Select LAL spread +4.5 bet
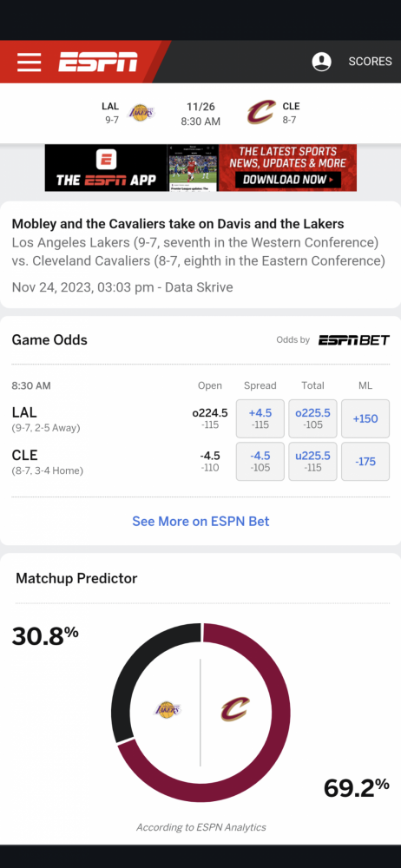401x868 pixels. tap(260, 418)
